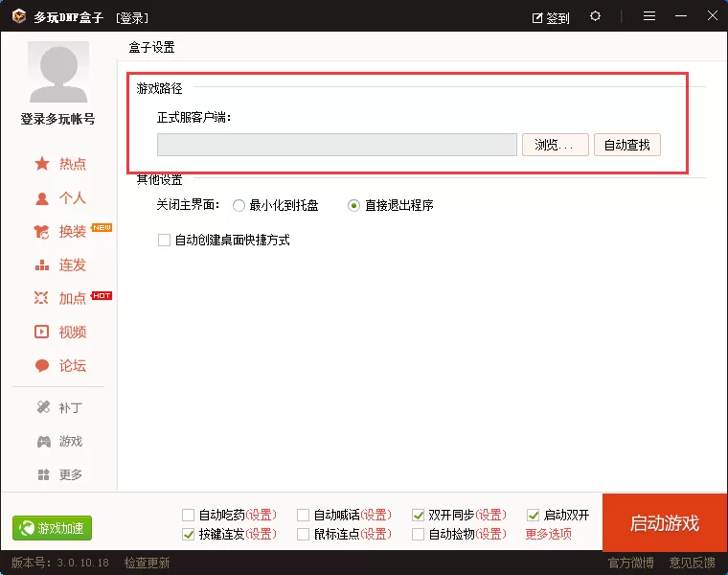Toggle the 按键连发 checkbox
The width and height of the screenshot is (728, 575).
click(x=188, y=535)
